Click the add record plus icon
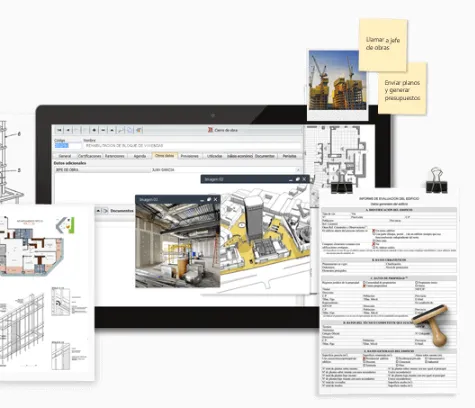The image size is (475, 408). pyautogui.click(x=94, y=130)
